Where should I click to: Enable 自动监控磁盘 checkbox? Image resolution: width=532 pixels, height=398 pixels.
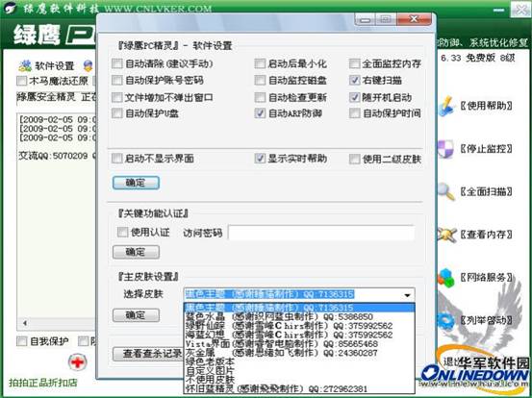pos(260,80)
